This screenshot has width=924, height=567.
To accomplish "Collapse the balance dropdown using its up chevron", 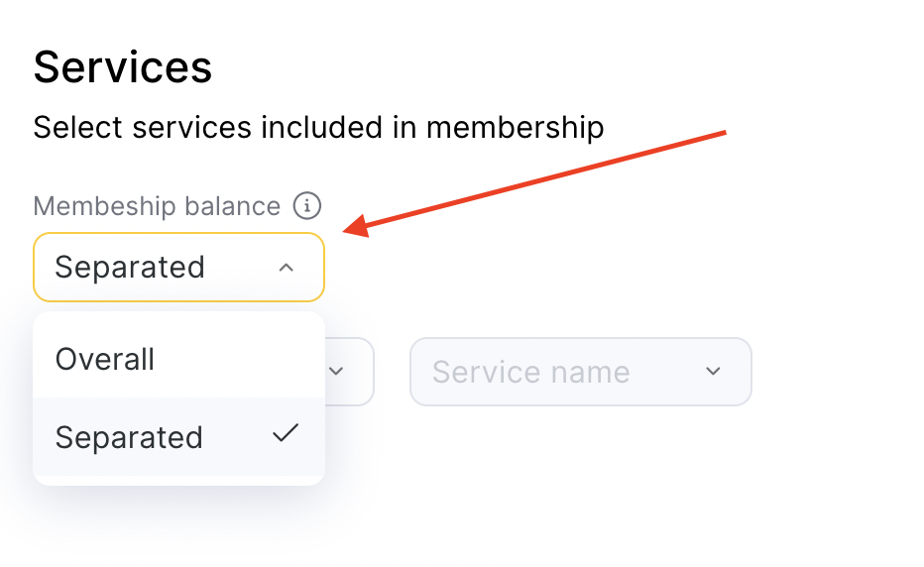I will tap(287, 267).
